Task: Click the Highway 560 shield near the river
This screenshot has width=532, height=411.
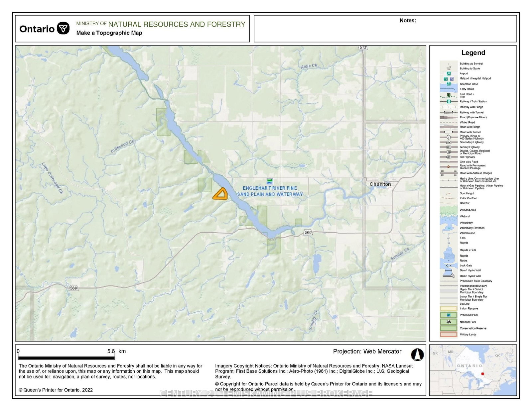Action: click(x=308, y=232)
